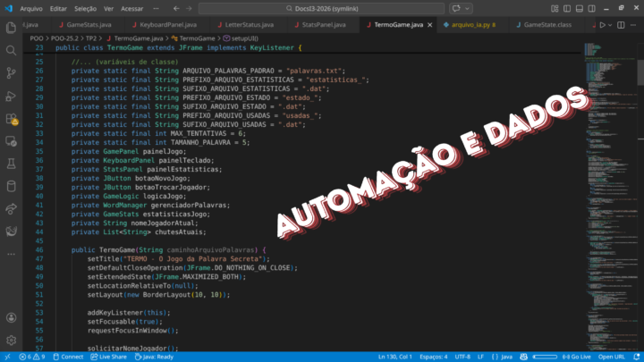Open the Source Control view
The width and height of the screenshot is (644, 362).
tap(11, 73)
